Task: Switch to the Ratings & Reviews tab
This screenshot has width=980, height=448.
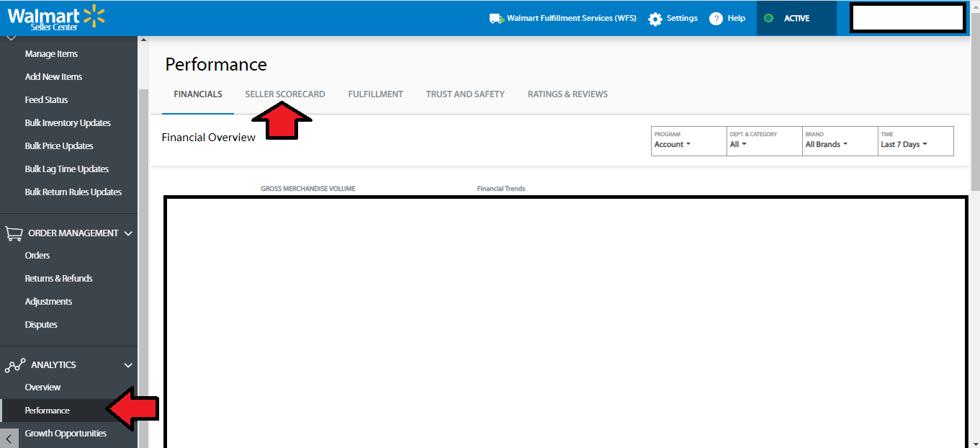Action: 567,94
